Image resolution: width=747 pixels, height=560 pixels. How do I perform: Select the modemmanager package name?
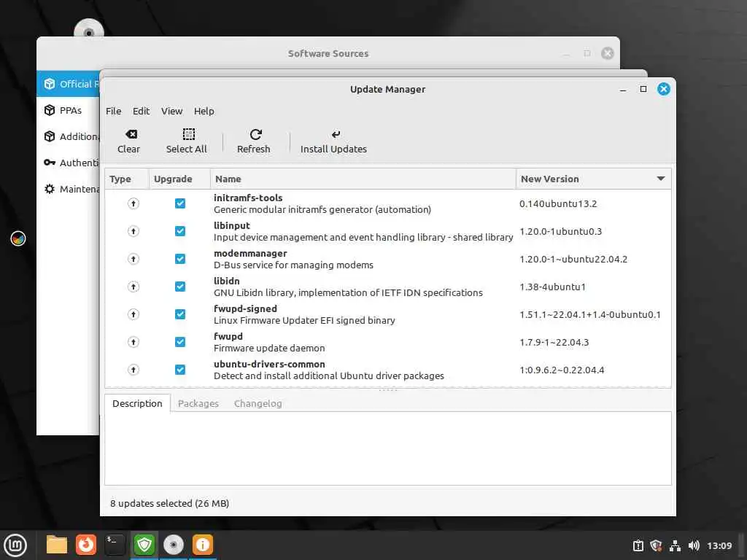pyautogui.click(x=250, y=253)
